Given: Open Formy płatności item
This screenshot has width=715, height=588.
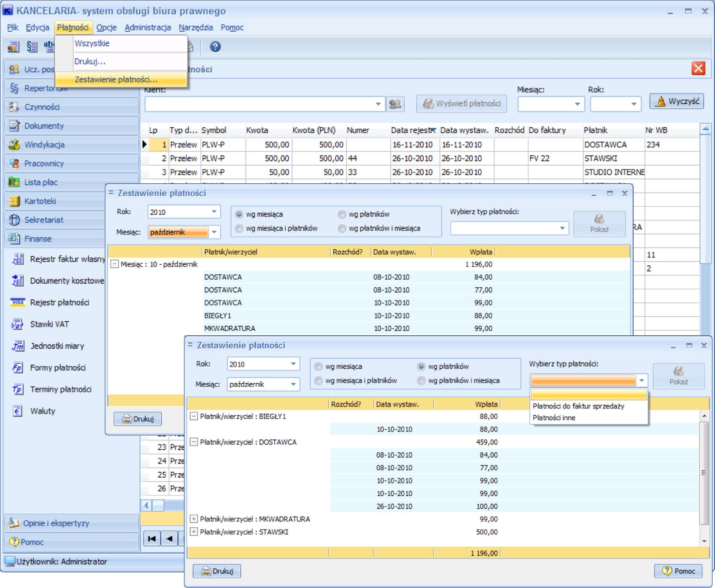Looking at the screenshot, I should click(x=49, y=367).
